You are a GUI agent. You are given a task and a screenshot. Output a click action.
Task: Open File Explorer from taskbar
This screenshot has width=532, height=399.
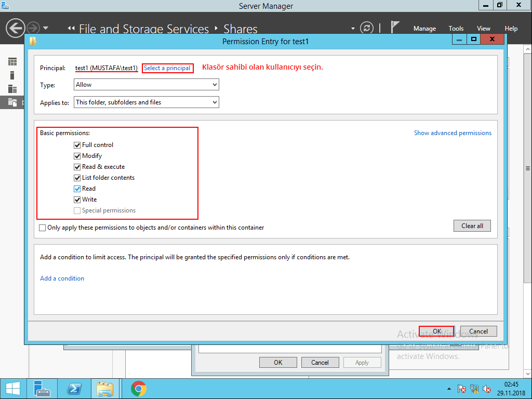105,389
